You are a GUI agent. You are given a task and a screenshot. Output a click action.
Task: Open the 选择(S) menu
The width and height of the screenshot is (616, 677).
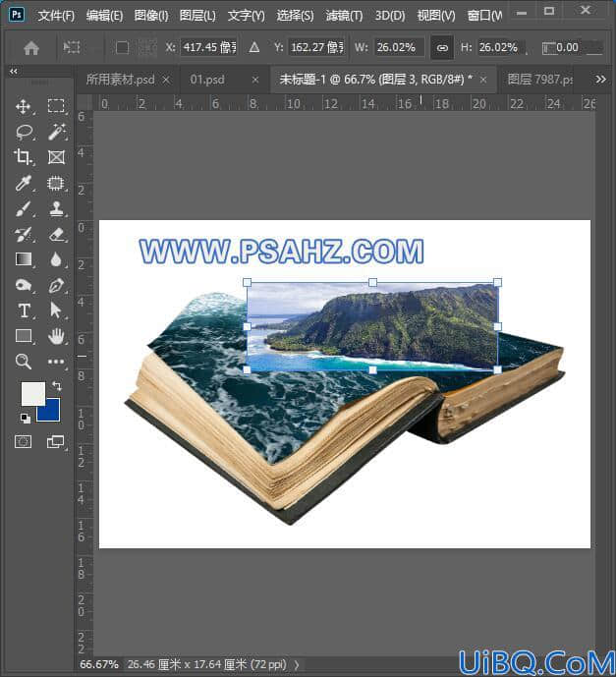[x=295, y=16]
